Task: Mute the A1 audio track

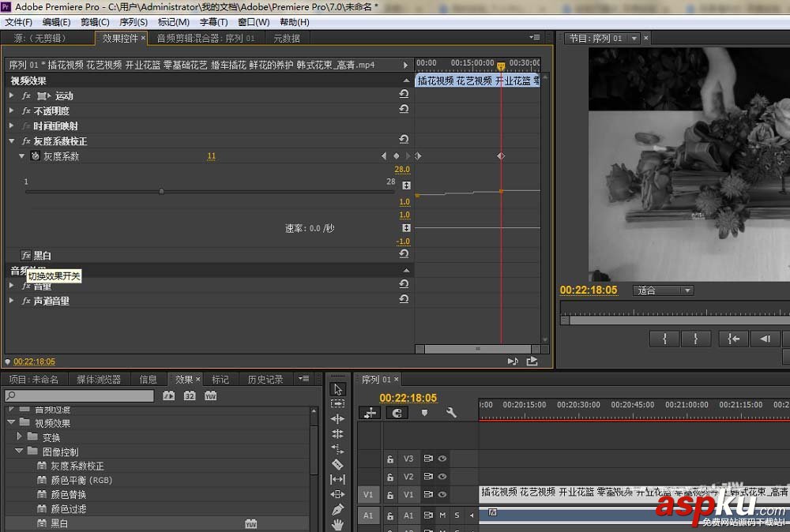Action: (x=442, y=515)
